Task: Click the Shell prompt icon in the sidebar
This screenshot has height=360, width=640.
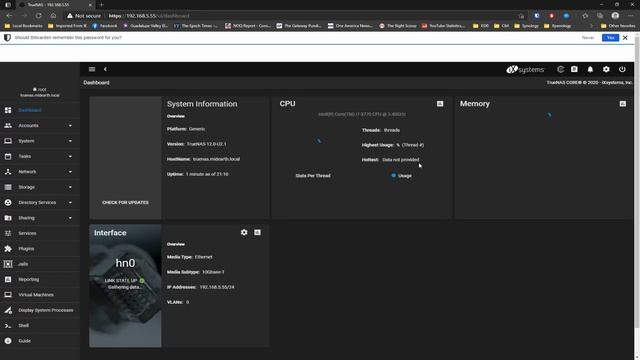Action: pyautogui.click(x=8, y=326)
